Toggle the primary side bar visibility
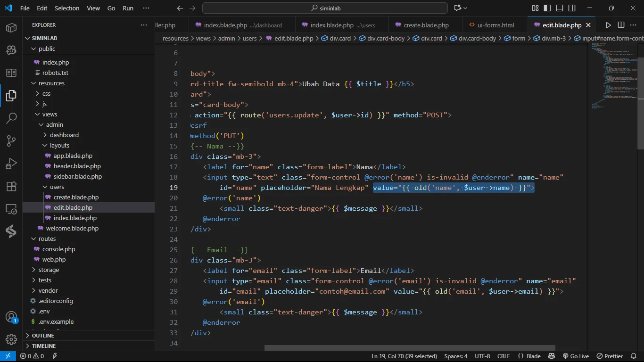Screen dimensions: 644x362 [x=547, y=8]
